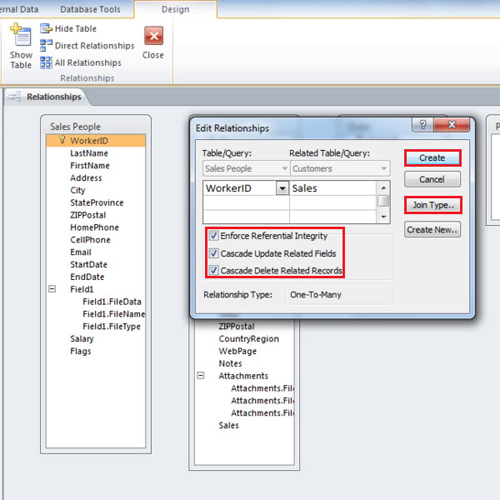The width and height of the screenshot is (500, 500).
Task: Open the Join Type dialog button
Action: click(433, 205)
